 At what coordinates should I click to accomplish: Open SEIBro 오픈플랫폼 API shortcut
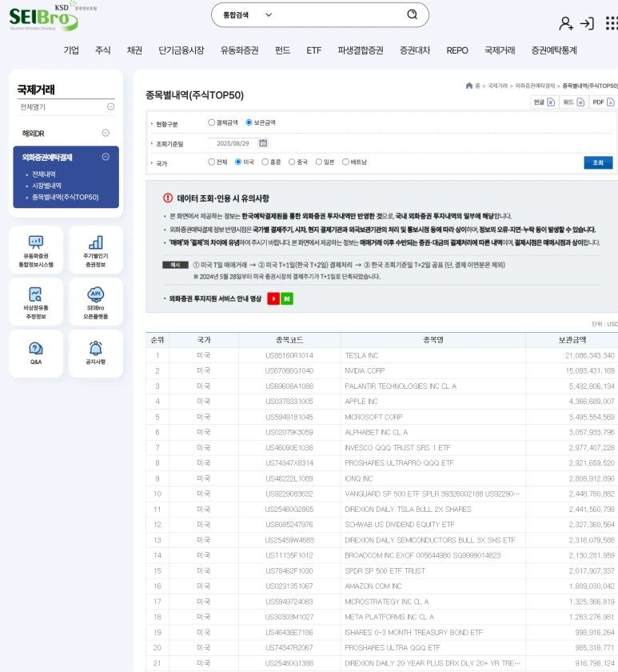[x=95, y=302]
